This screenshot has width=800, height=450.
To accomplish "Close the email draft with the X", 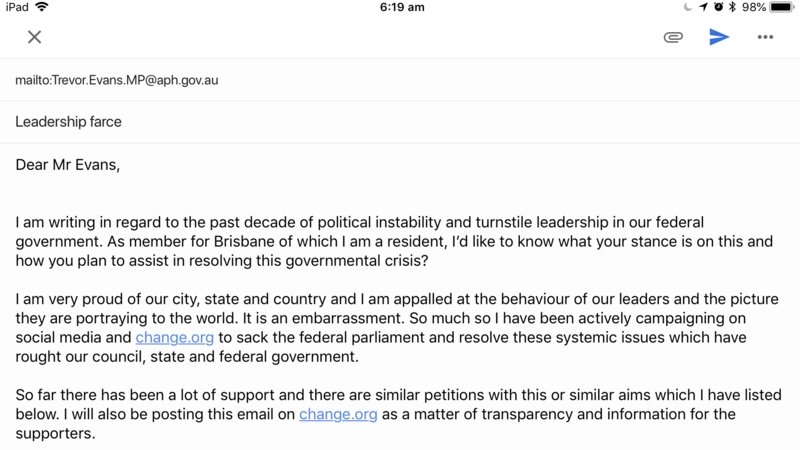I will pos(34,37).
